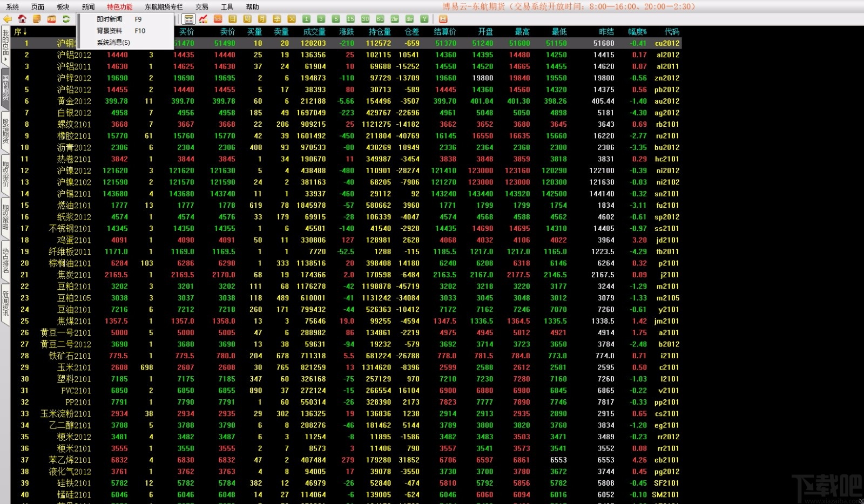Select the 铁矿石2101 contract name
The width and height of the screenshot is (864, 504).
[x=70, y=356]
